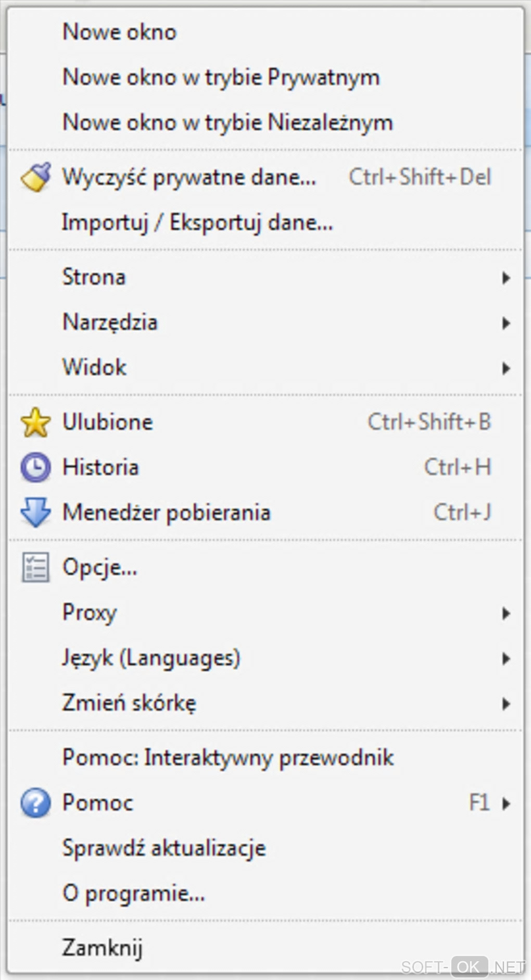Viewport: 531px width, 980px height.
Task: Open Nowe okno w trybie Prywatnym
Action: [221, 78]
